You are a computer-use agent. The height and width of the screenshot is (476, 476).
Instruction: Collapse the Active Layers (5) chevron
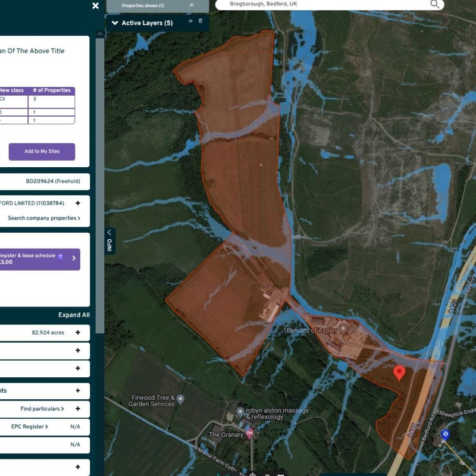tap(114, 23)
